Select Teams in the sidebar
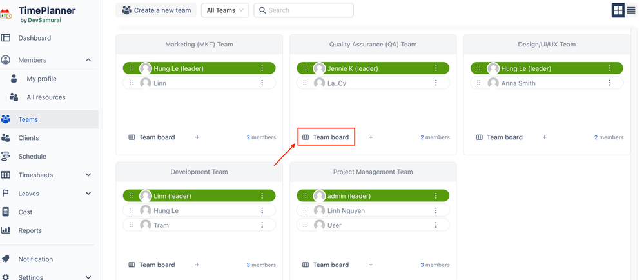The image size is (644, 280). (x=49, y=119)
